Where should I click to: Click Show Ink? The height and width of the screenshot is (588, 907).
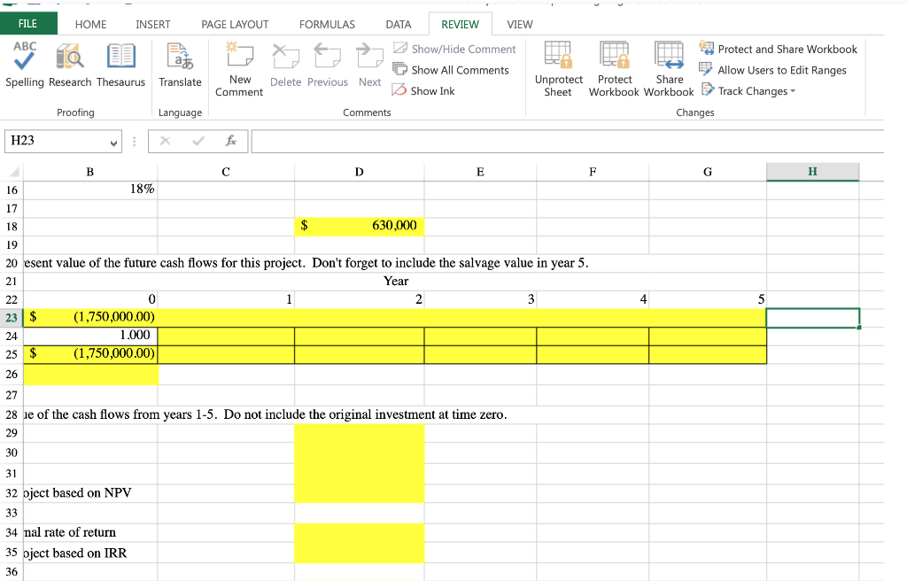click(423, 91)
